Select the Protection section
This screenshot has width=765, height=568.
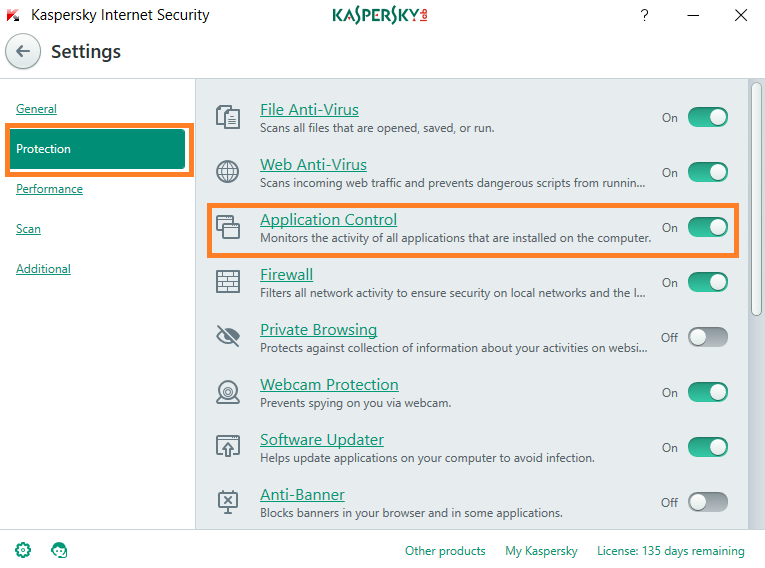click(98, 149)
